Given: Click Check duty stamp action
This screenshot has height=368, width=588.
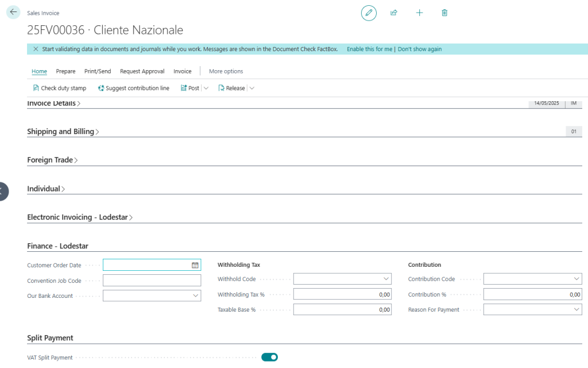Looking at the screenshot, I should pyautogui.click(x=60, y=88).
